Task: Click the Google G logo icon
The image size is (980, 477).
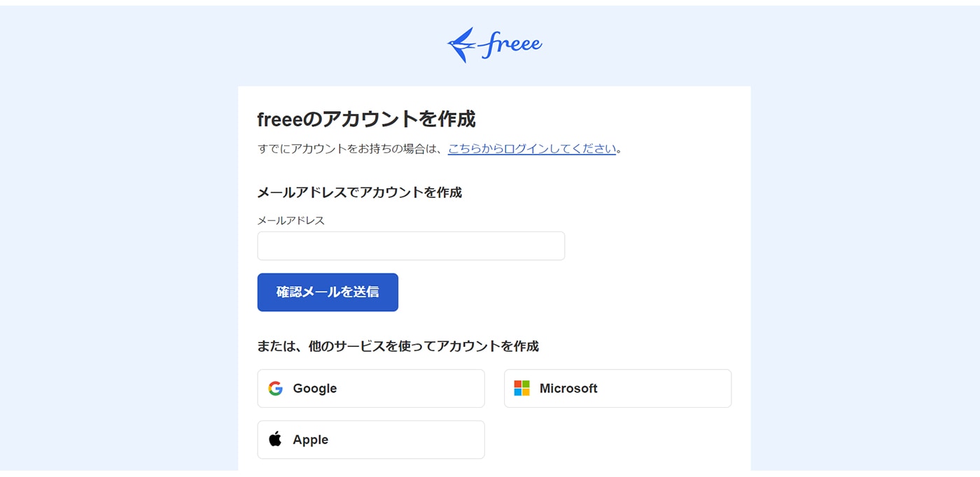Action: click(276, 389)
